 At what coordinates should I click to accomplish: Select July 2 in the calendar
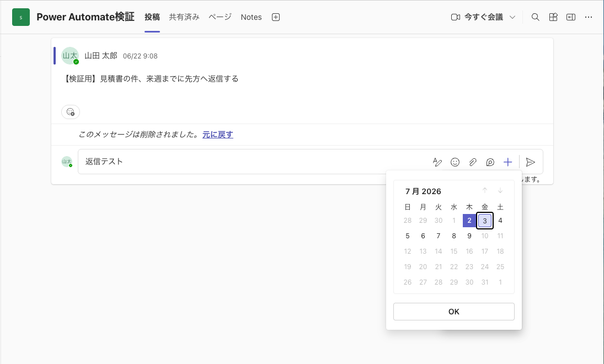(x=469, y=220)
